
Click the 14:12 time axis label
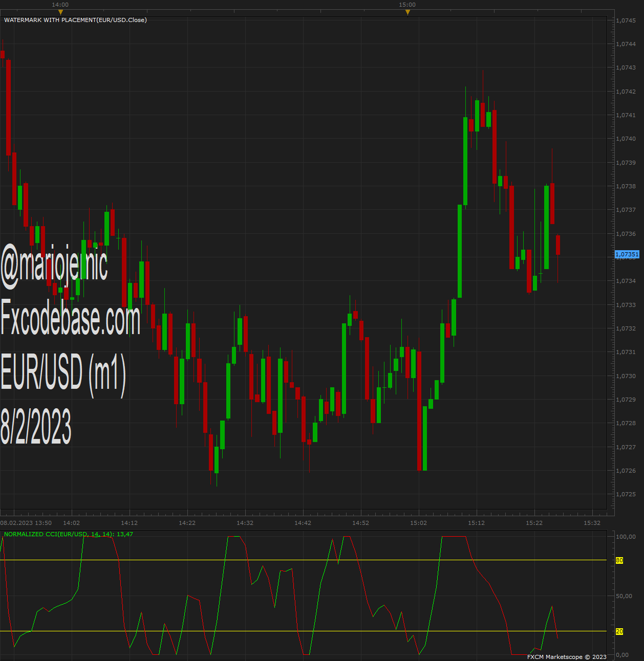pyautogui.click(x=129, y=523)
